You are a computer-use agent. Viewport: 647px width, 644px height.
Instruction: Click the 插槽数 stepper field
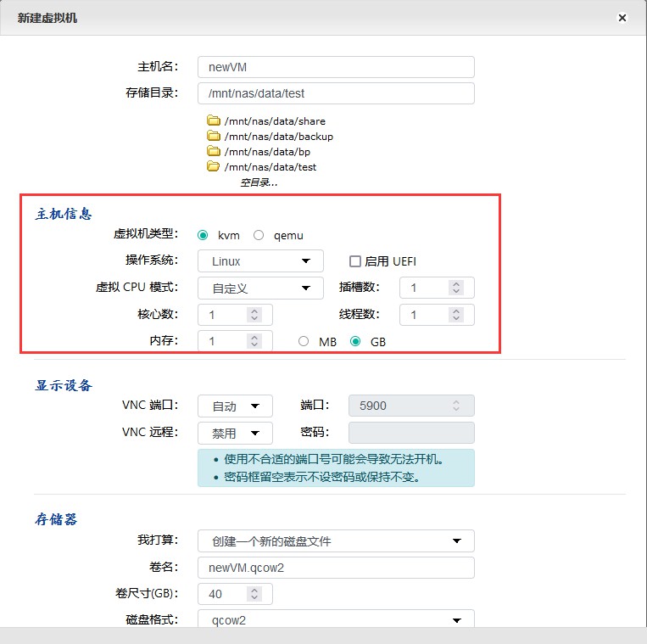pos(437,288)
